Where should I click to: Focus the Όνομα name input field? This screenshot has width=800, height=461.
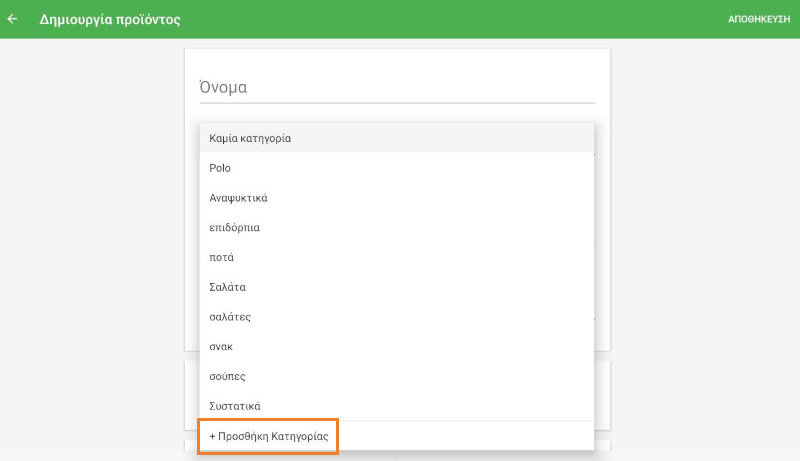(x=397, y=88)
